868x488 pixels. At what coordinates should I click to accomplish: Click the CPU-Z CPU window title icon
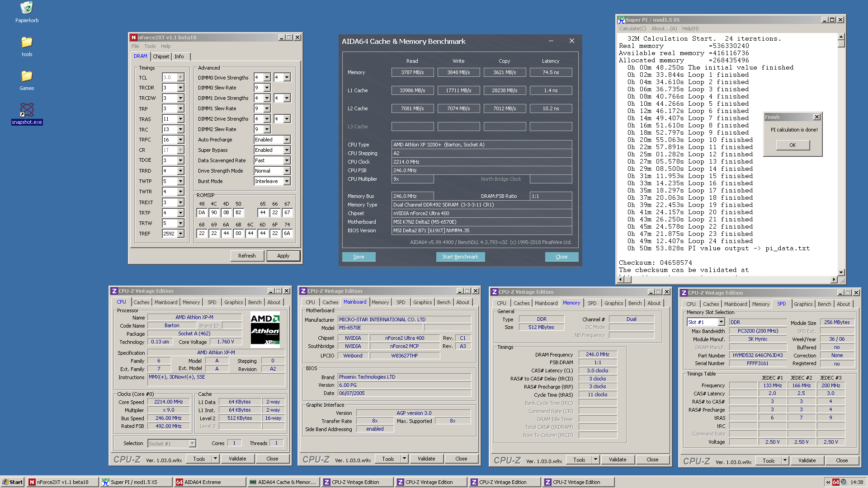click(x=114, y=291)
